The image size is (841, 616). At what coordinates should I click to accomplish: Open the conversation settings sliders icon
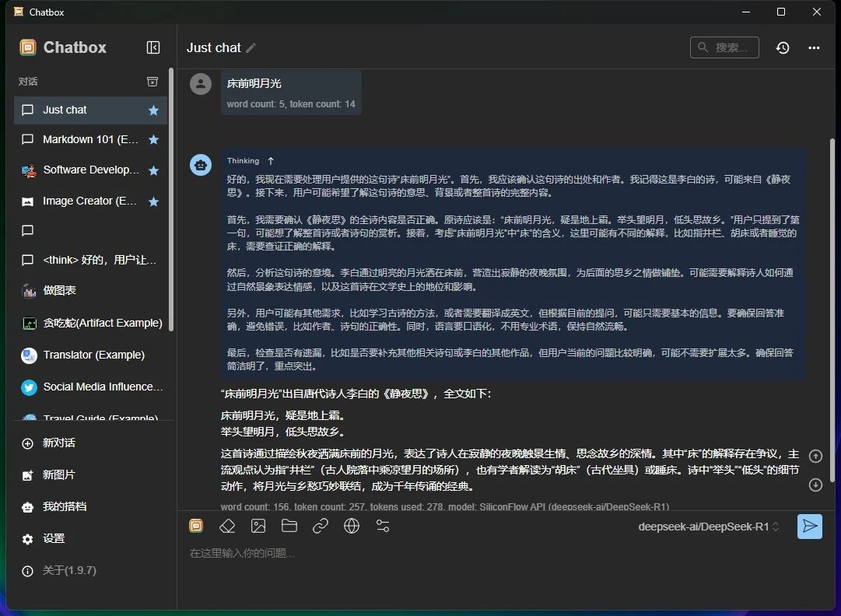[383, 527]
